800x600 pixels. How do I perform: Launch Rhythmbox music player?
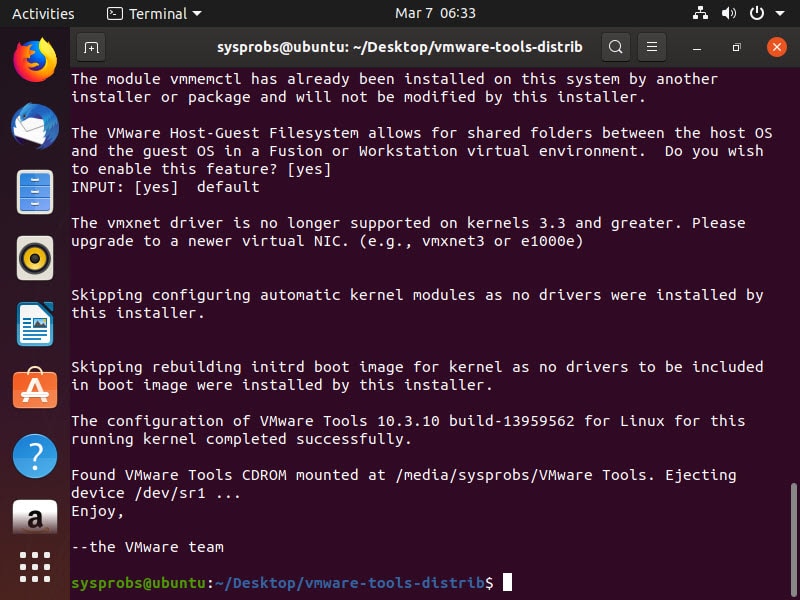(x=35, y=258)
